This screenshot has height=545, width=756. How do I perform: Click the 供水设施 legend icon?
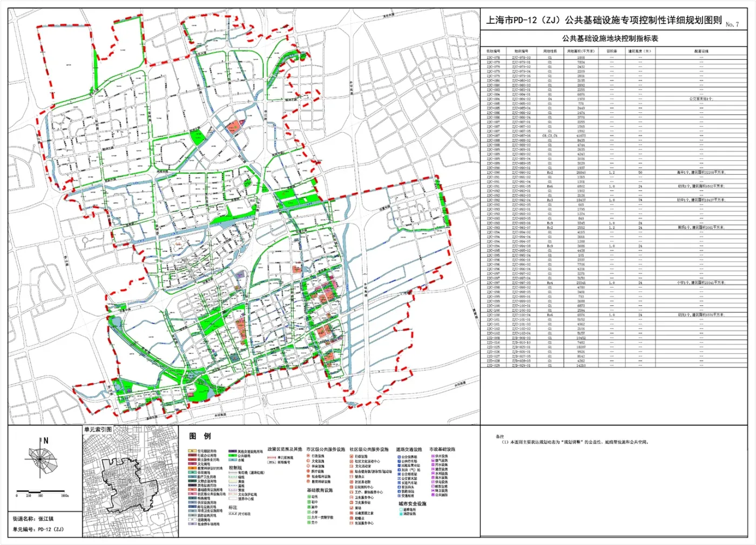433,457
